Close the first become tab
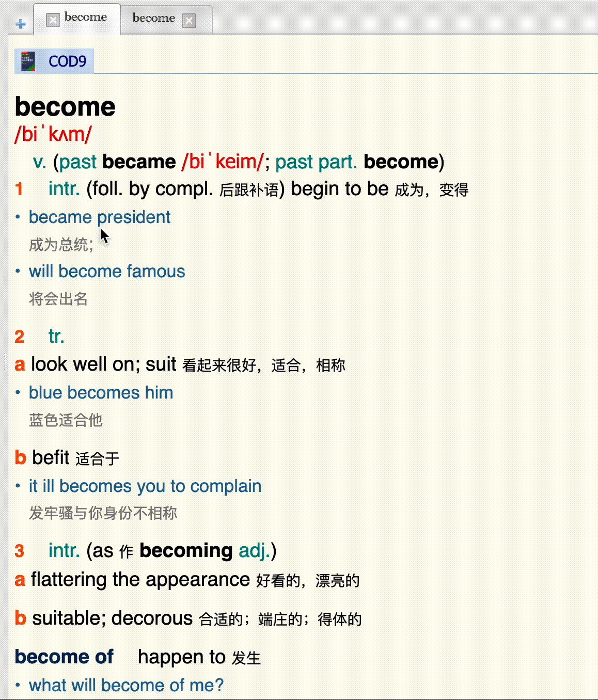 pyautogui.click(x=53, y=20)
